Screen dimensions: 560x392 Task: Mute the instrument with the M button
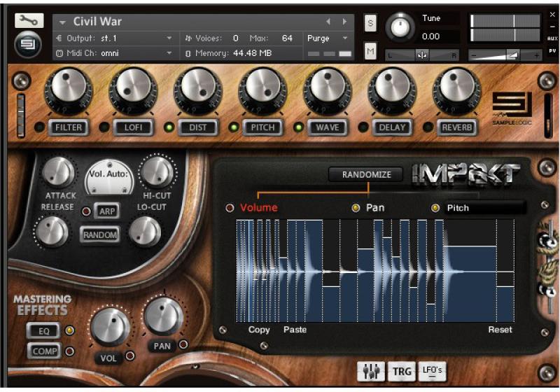370,51
